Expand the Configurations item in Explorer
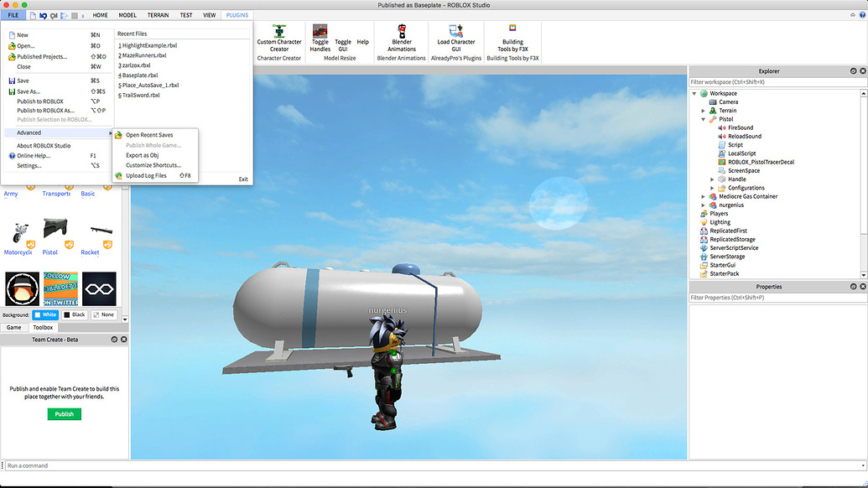Viewport: 868px width, 488px height. [x=713, y=187]
